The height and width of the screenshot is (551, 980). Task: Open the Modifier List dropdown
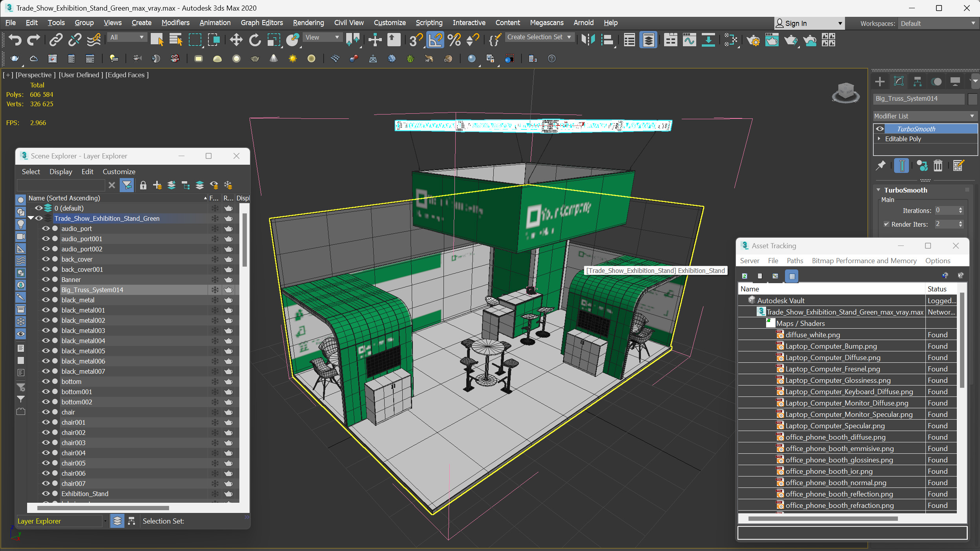[924, 116]
